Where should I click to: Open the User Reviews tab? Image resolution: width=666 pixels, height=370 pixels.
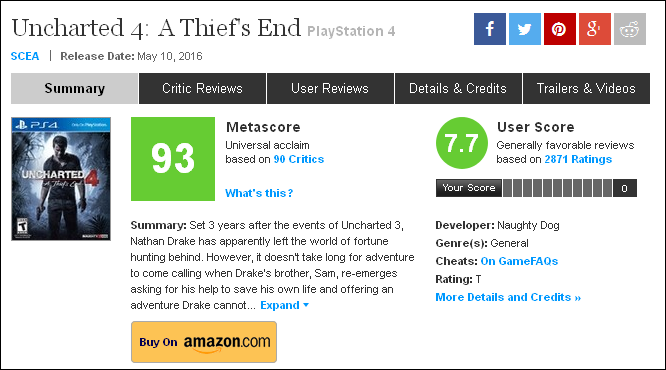pyautogui.click(x=330, y=88)
